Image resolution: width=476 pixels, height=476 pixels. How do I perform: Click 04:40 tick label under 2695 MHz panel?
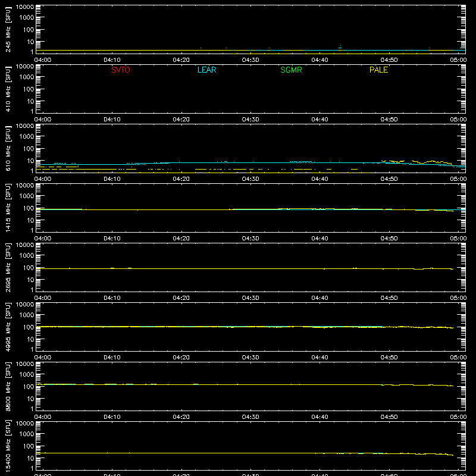coord(320,298)
